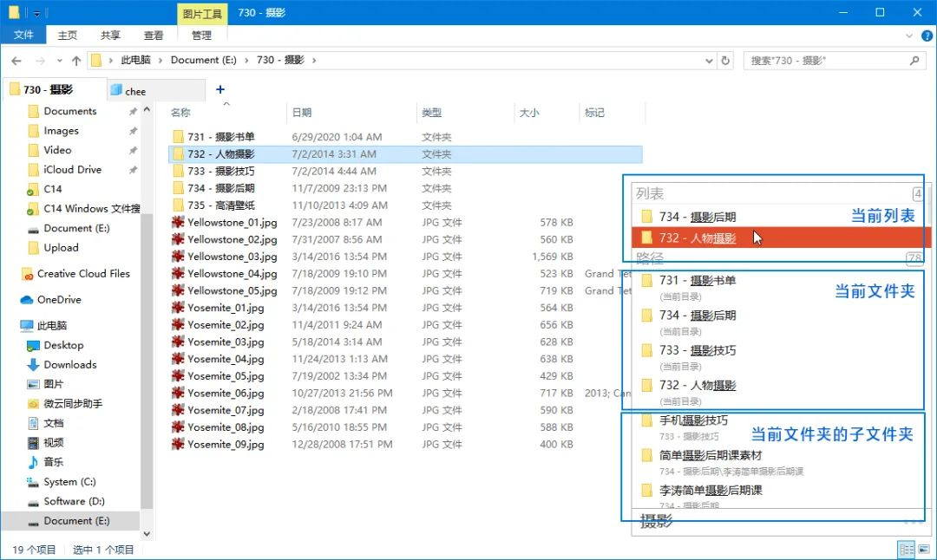Click the C14 folder icon in sidebar
This screenshot has height=560, width=937.
pos(34,189)
